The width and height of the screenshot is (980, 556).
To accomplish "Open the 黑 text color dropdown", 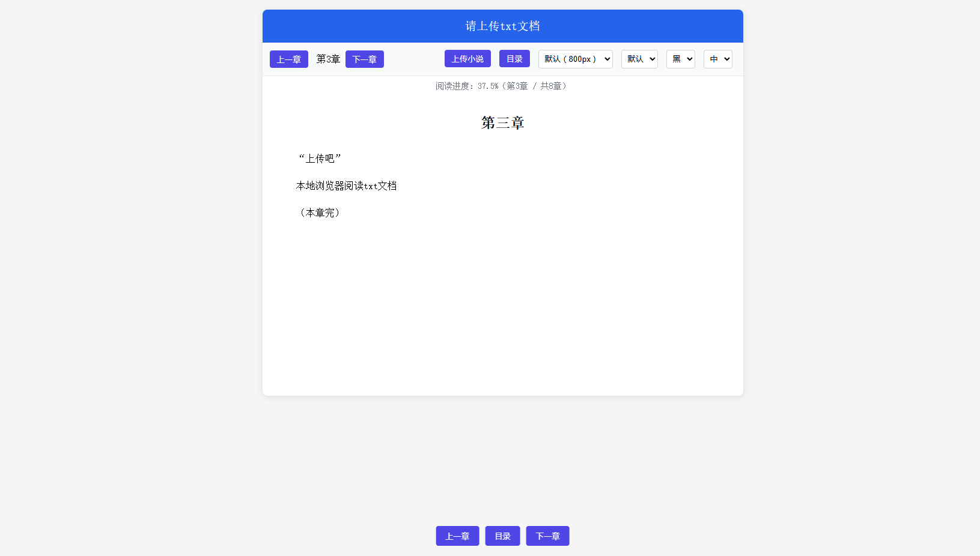I will (680, 59).
